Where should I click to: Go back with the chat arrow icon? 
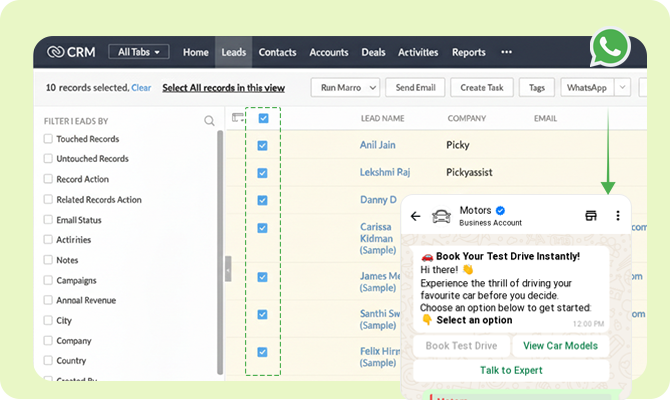(x=415, y=216)
